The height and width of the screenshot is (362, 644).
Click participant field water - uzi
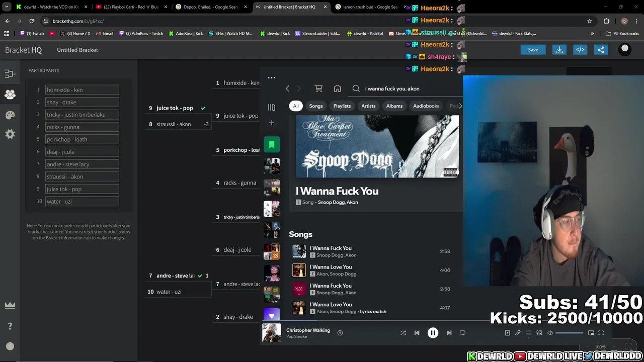tap(82, 202)
